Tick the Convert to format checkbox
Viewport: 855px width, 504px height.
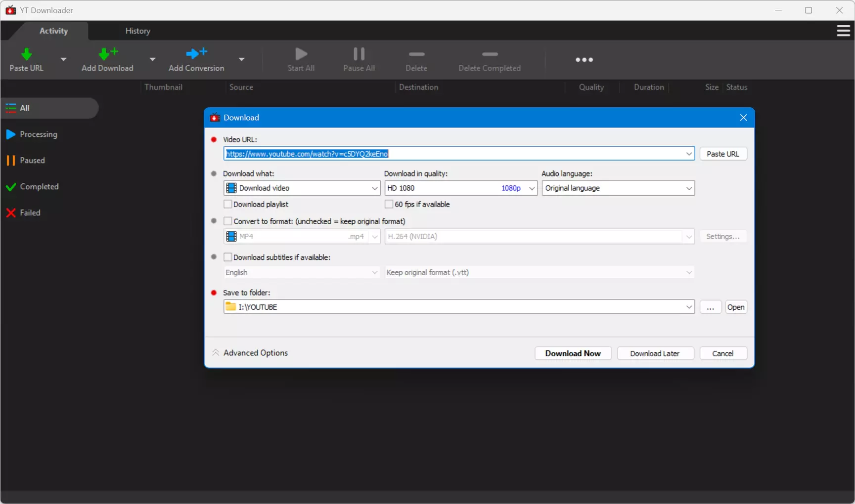pyautogui.click(x=228, y=221)
